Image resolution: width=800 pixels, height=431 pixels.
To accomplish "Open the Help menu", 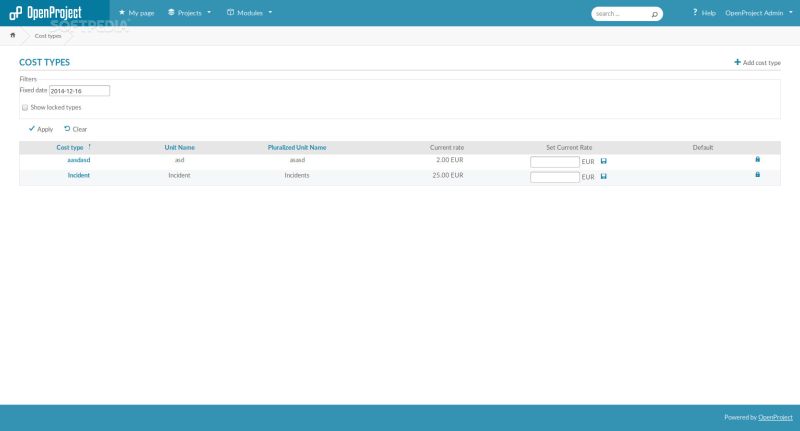I will tap(704, 13).
